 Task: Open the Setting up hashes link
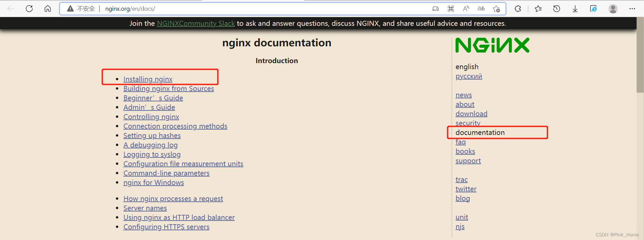[152, 136]
